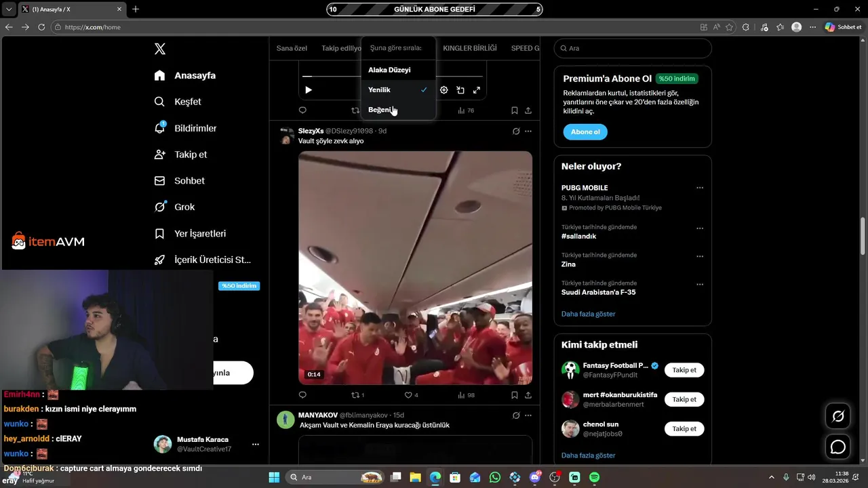Open Edge Copilot Sohbet et button
868x488 pixels.
(844, 27)
